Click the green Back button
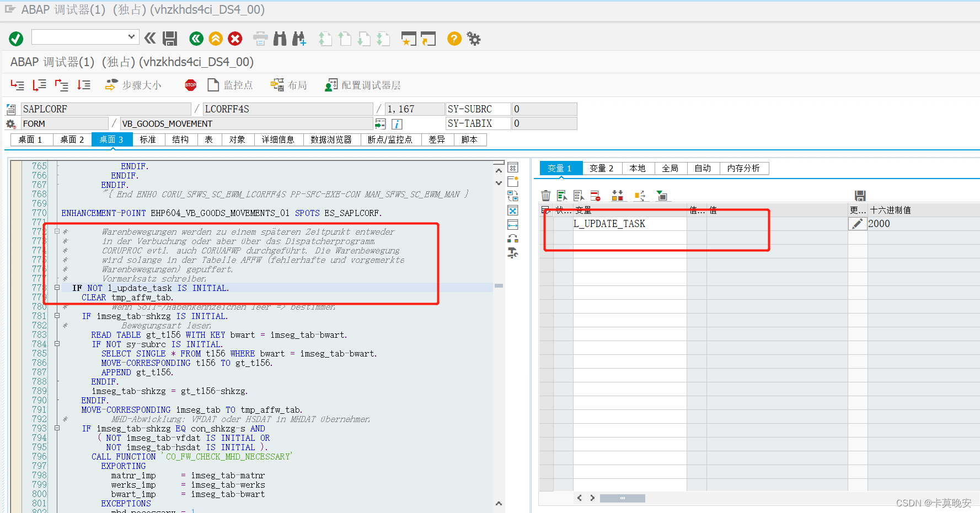 196,39
